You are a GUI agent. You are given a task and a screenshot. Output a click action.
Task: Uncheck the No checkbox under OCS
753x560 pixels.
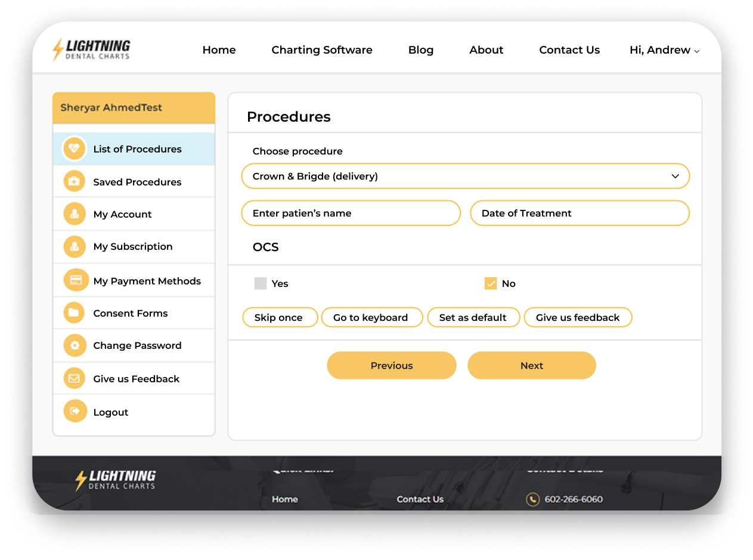click(491, 283)
